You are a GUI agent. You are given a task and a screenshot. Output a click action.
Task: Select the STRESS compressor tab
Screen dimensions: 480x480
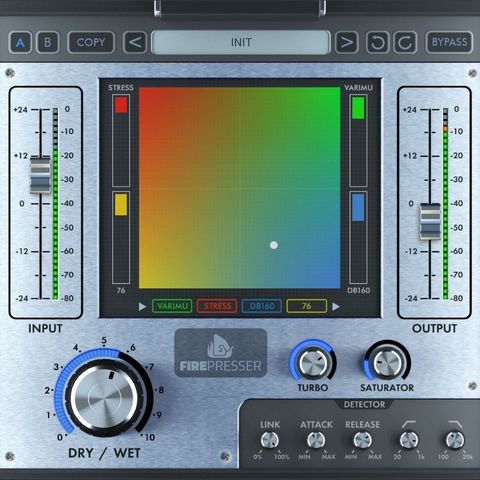[x=217, y=306]
